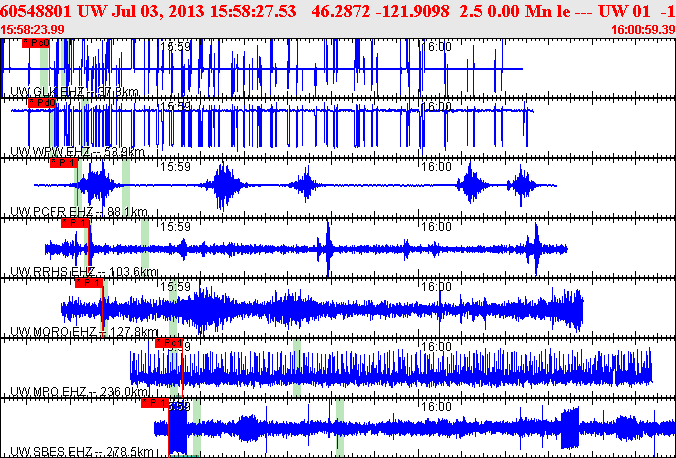Click the start time 15:58:23.99

(x=32, y=29)
